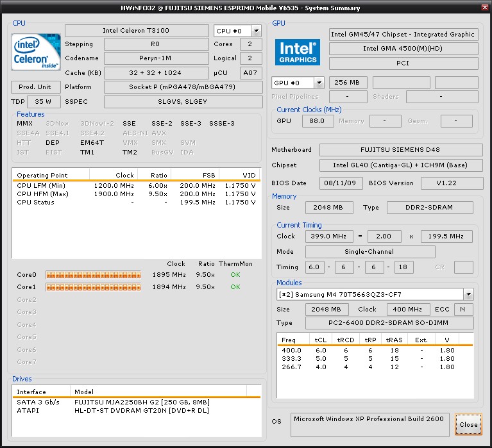Click the Intel GM45/47 Chipset field
The width and height of the screenshot is (492, 448).
click(403, 35)
